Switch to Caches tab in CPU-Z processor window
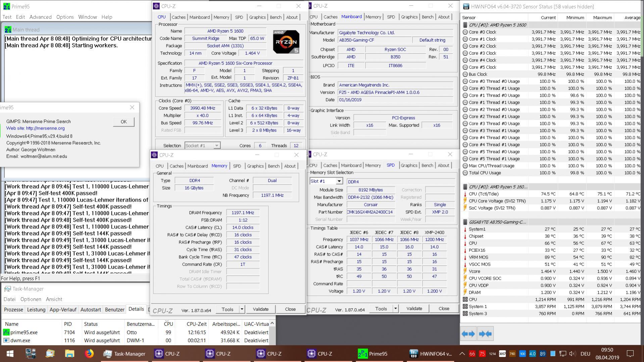Screen dimensions: 644x362 179,17
